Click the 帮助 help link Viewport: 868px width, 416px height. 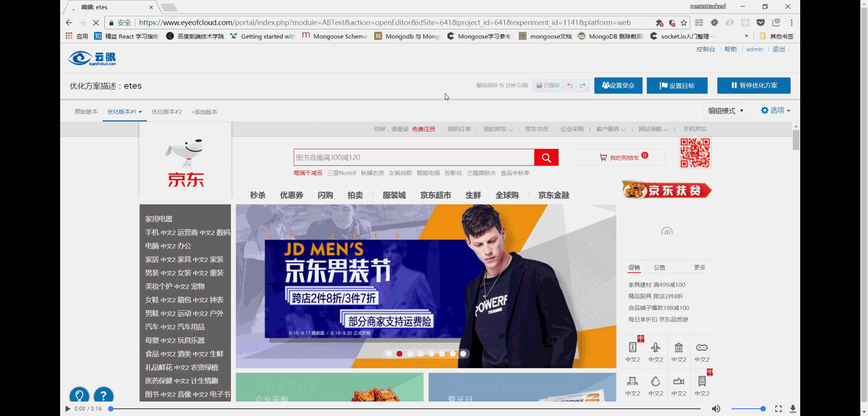click(731, 49)
